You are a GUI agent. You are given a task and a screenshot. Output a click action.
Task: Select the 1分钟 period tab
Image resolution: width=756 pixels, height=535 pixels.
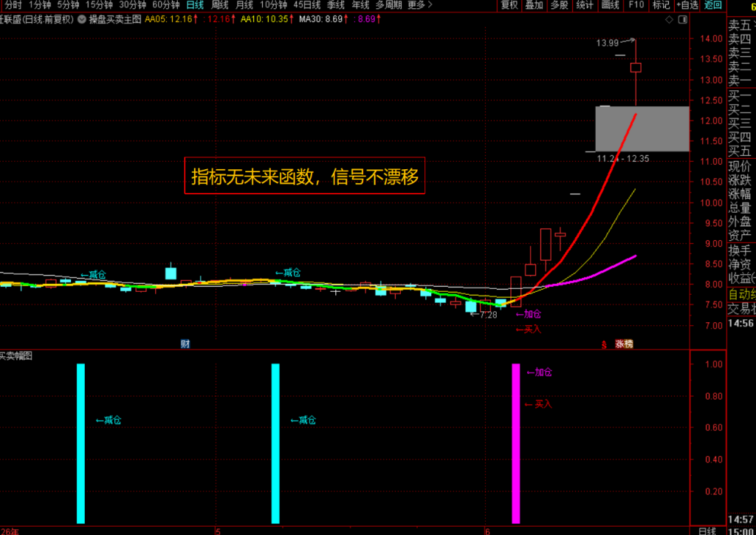pos(40,5)
